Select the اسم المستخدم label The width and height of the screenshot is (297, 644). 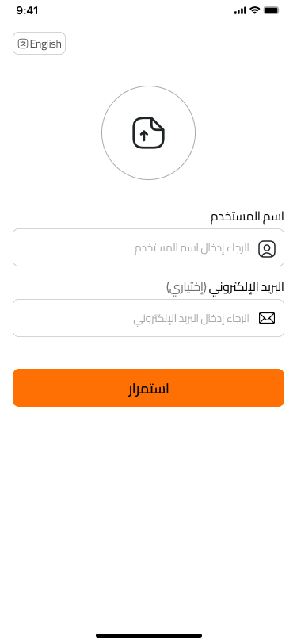247,217
